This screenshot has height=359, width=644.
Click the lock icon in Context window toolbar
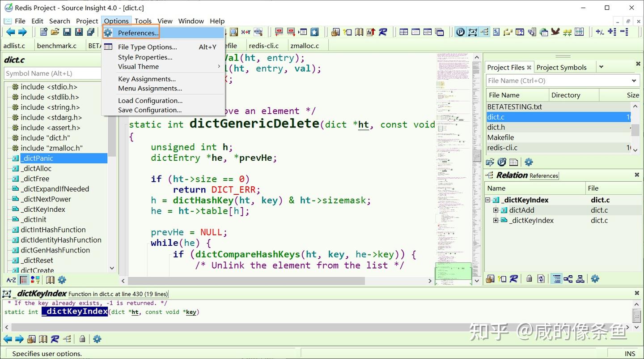[x=82, y=339]
